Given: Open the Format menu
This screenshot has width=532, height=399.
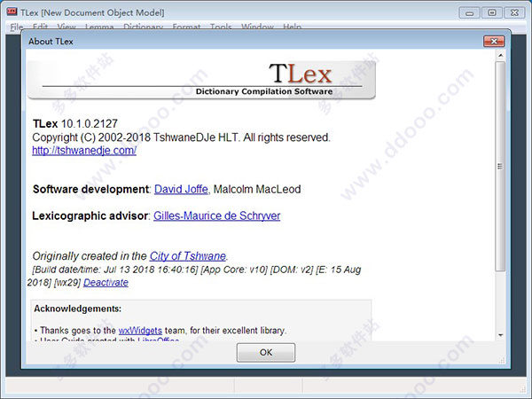Looking at the screenshot, I should tap(186, 27).
